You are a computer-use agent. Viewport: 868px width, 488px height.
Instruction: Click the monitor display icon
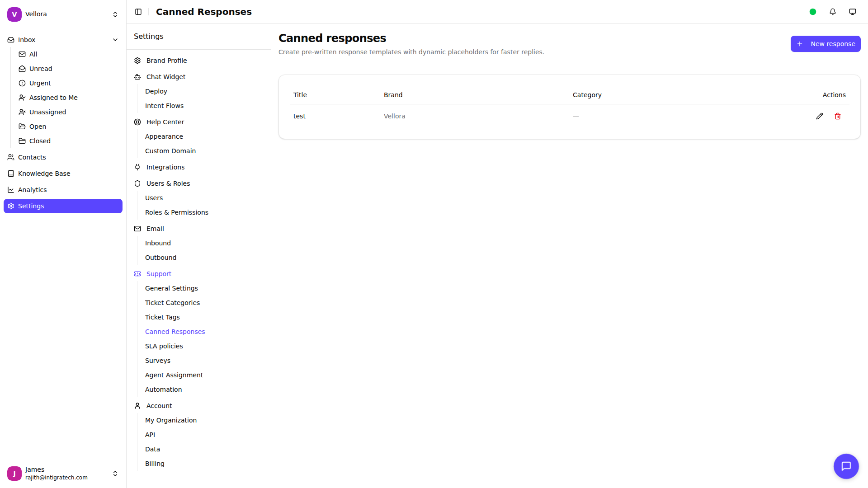[x=853, y=12]
